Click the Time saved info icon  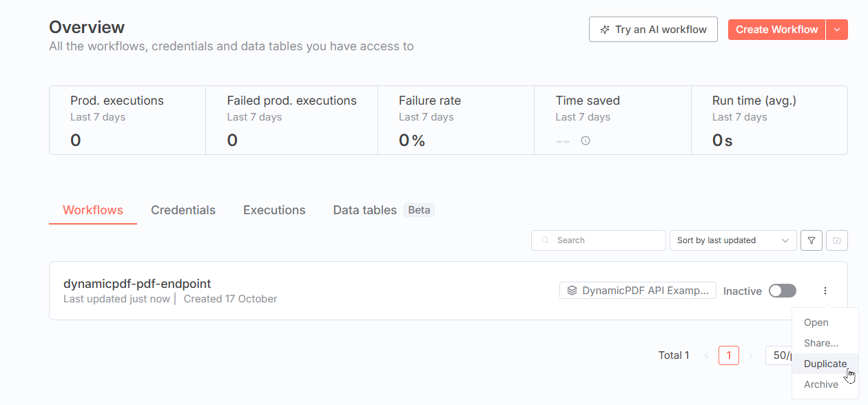click(x=586, y=141)
